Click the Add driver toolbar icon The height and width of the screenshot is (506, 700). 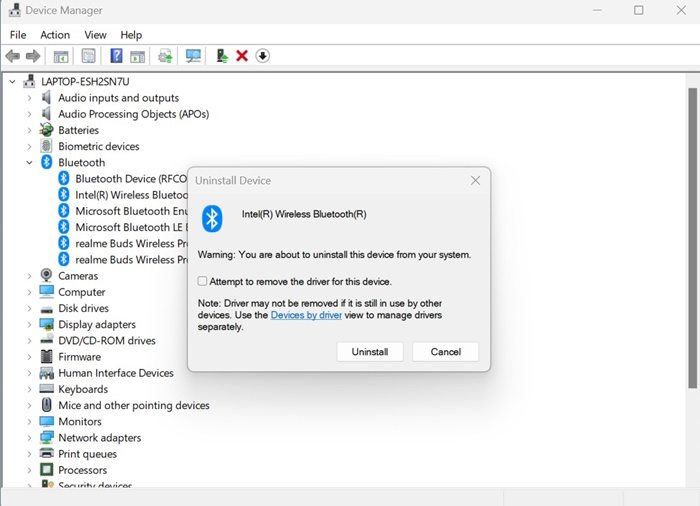(221, 56)
